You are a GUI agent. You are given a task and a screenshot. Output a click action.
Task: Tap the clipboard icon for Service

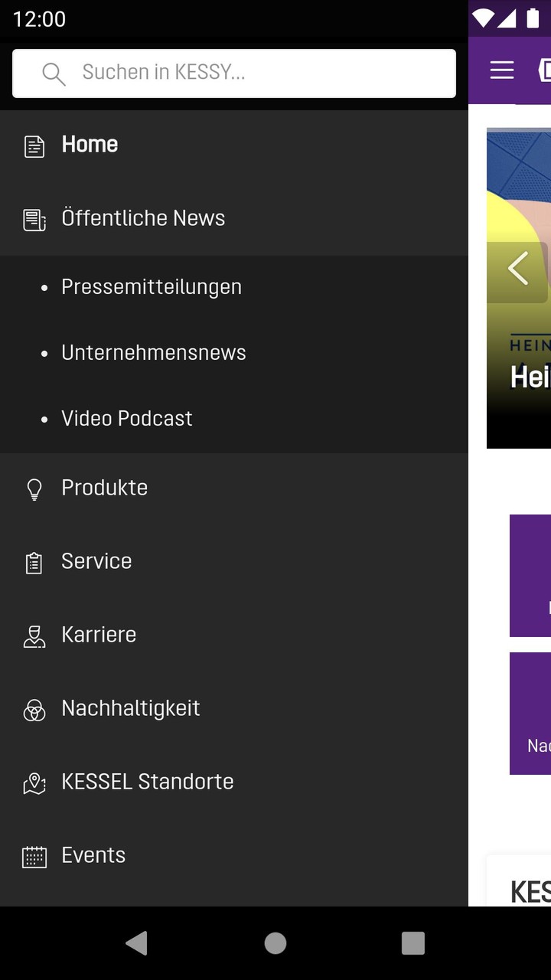34,563
